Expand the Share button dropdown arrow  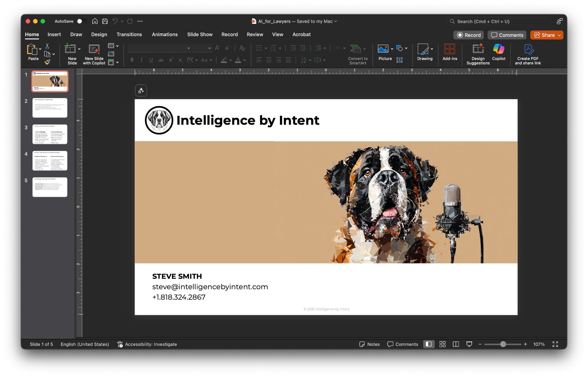coord(559,35)
